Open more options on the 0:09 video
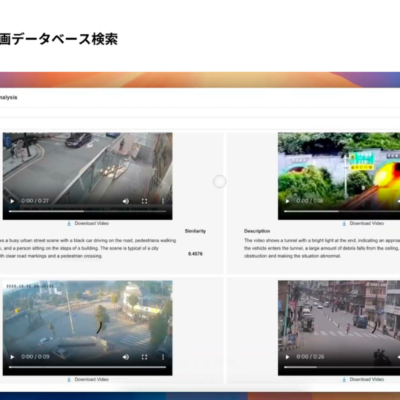Screen dimensions: 400x400 tap(163, 357)
